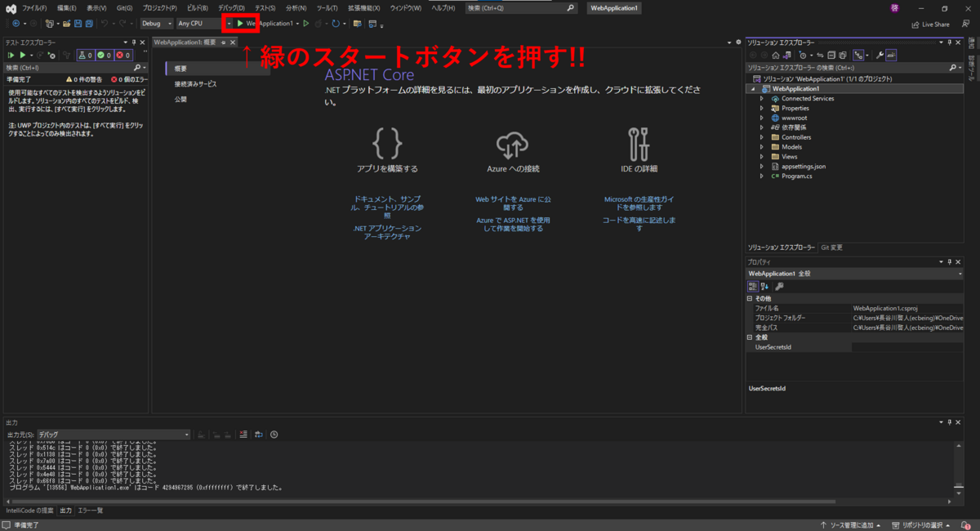Click Solution Explorer Home icon
The image size is (980, 531).
[x=777, y=55]
